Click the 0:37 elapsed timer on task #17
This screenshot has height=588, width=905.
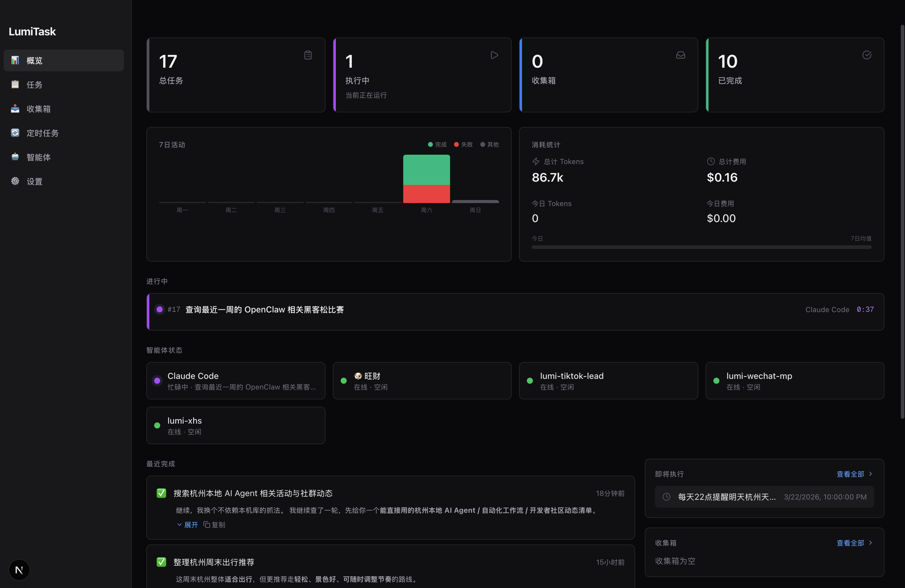(x=865, y=309)
